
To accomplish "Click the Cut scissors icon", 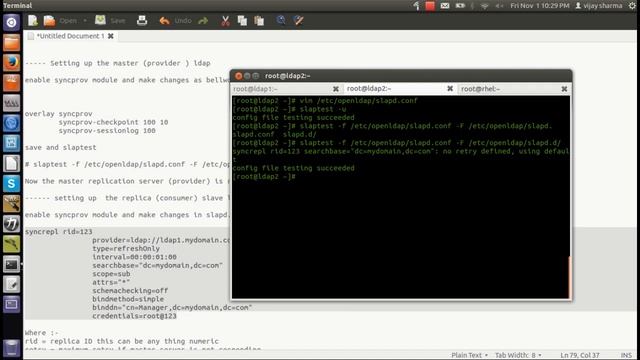I will (x=225, y=20).
